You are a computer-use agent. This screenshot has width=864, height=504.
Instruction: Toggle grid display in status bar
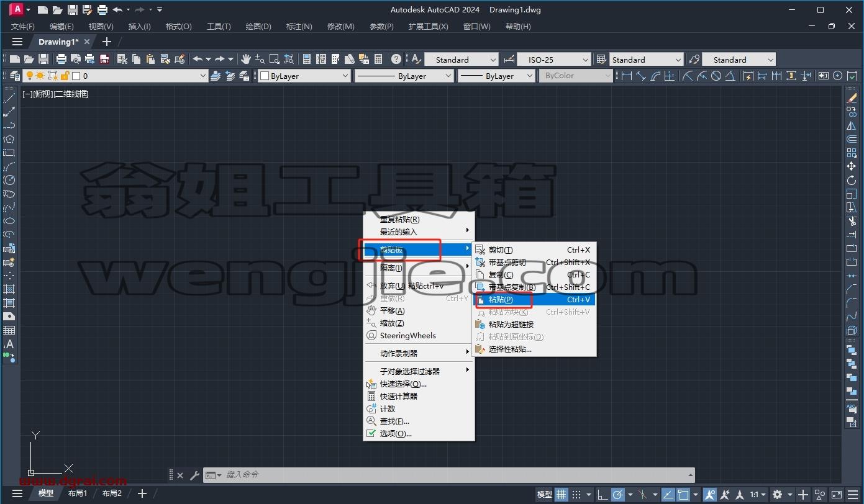562,495
